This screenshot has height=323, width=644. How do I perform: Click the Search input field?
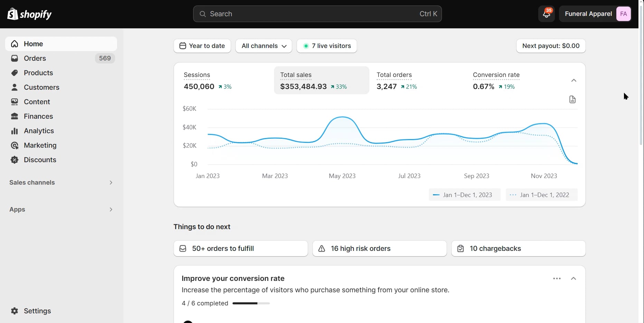[x=318, y=14]
